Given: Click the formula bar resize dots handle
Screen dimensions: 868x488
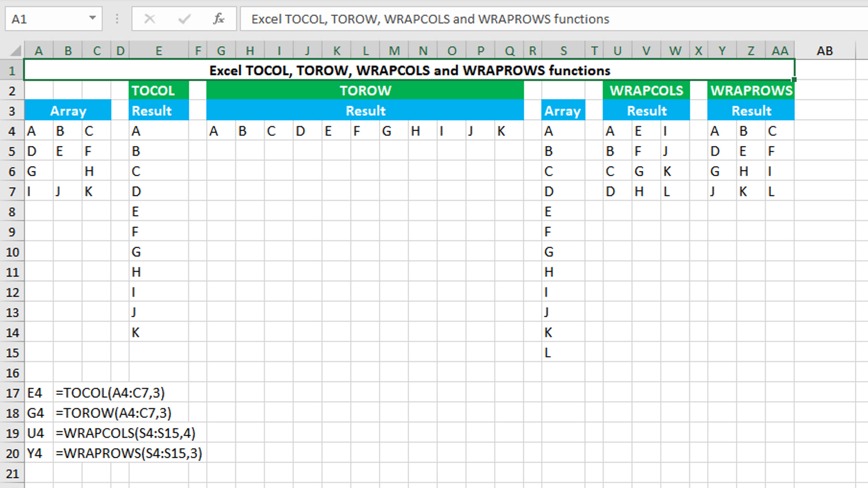Looking at the screenshot, I should [x=117, y=19].
